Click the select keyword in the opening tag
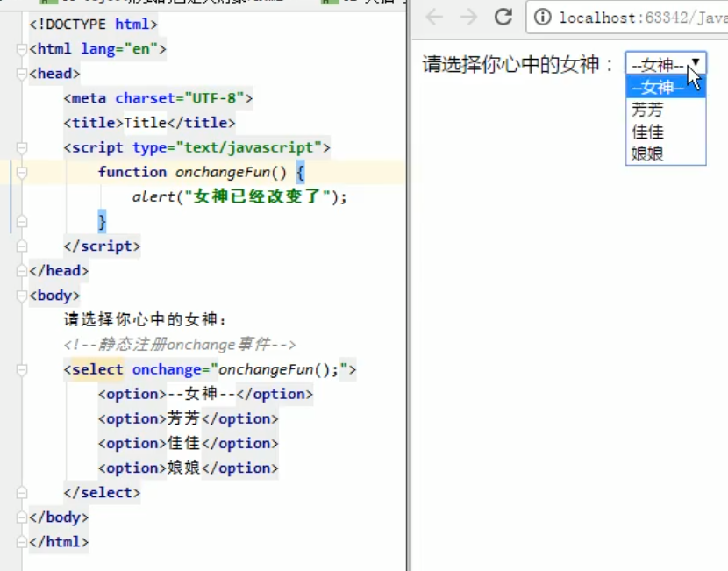Viewport: 728px width, 571px height. click(97, 369)
